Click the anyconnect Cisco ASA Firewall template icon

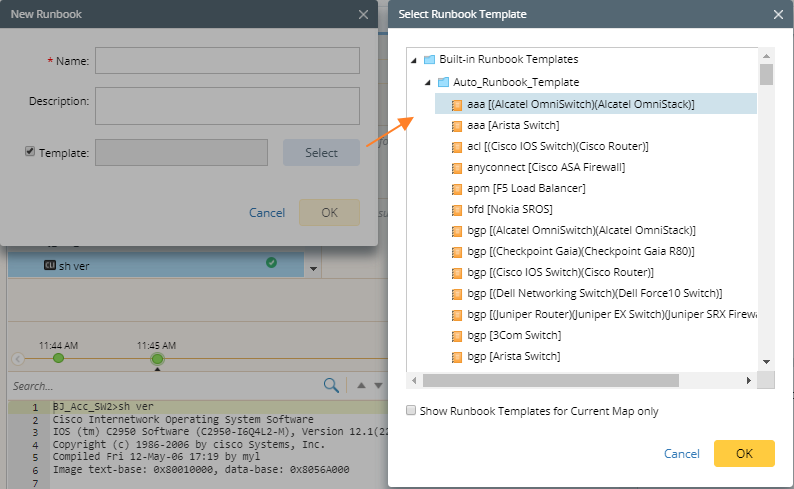[457, 167]
